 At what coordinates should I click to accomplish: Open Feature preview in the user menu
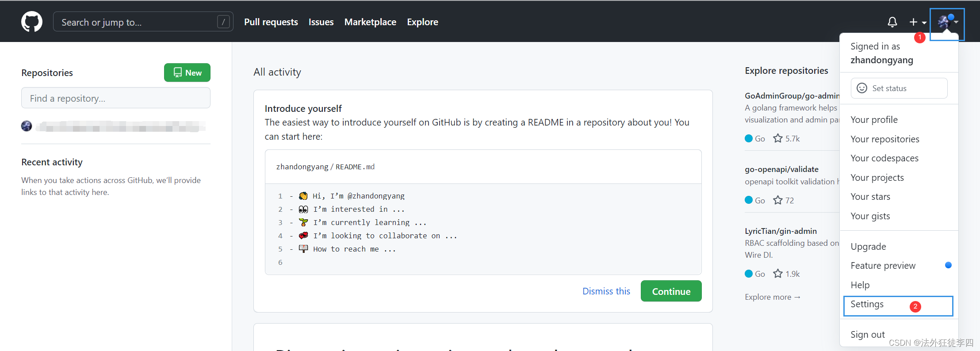click(899, 266)
